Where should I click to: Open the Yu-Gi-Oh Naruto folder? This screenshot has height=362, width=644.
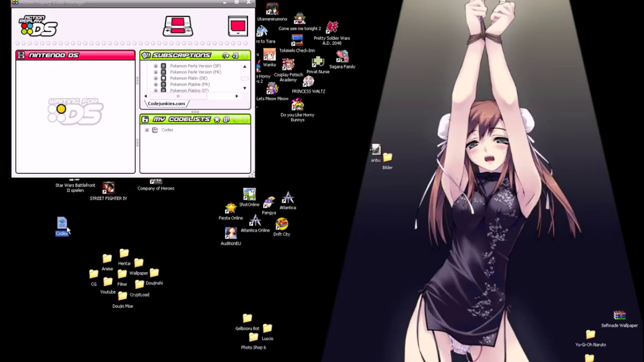coord(591,334)
